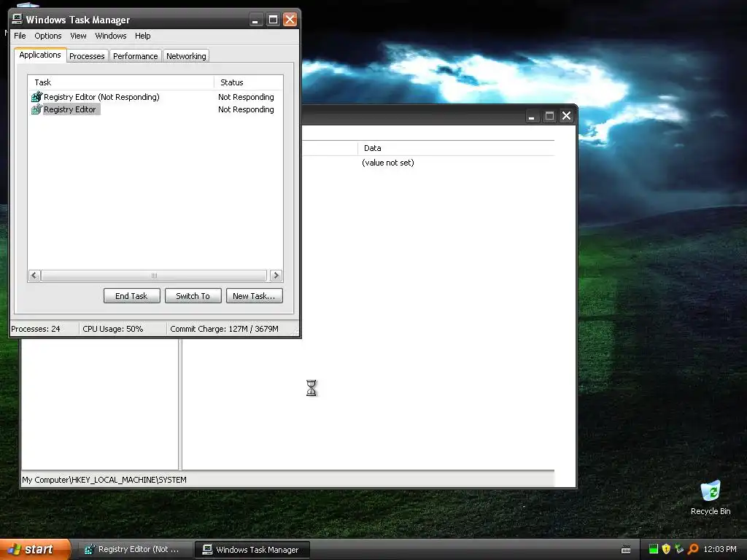Sort by the Status column header
This screenshot has height=560, width=747.
(x=248, y=82)
